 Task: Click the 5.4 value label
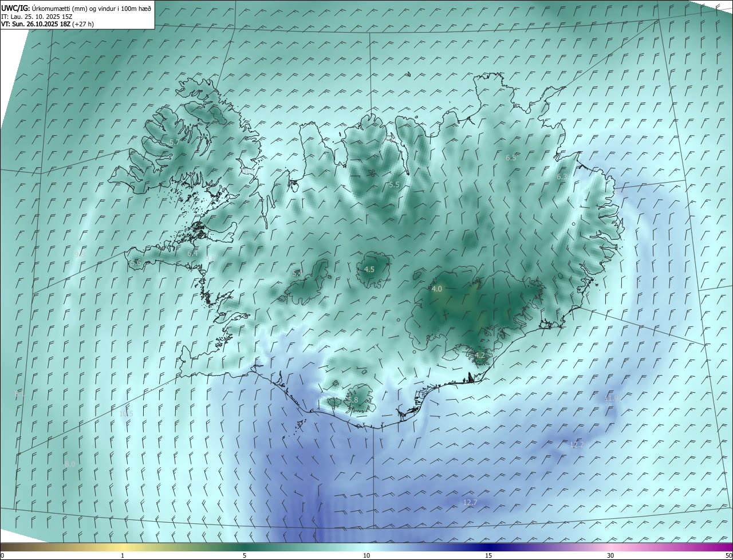(297, 274)
